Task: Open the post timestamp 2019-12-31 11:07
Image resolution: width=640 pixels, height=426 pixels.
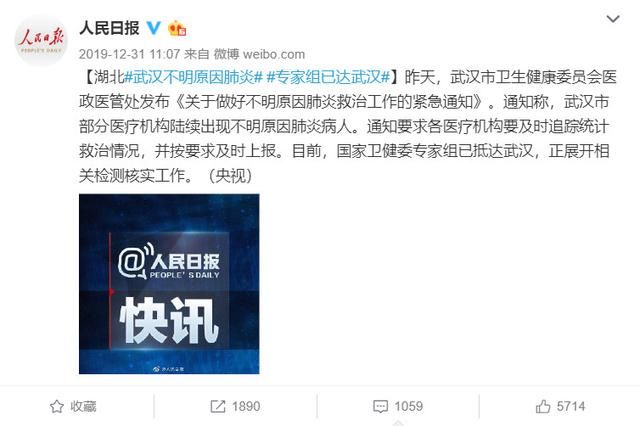Action: tap(129, 54)
